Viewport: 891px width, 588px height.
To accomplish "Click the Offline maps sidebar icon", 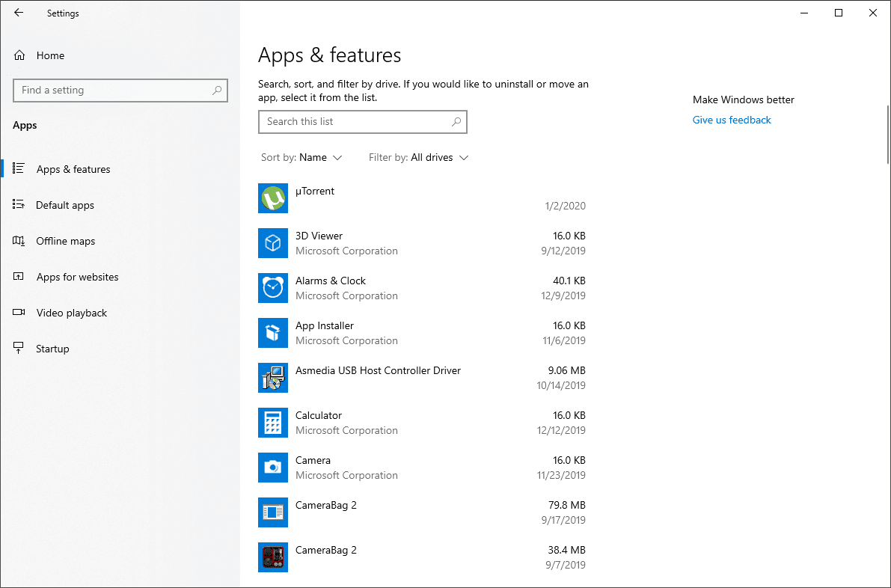I will click(19, 241).
